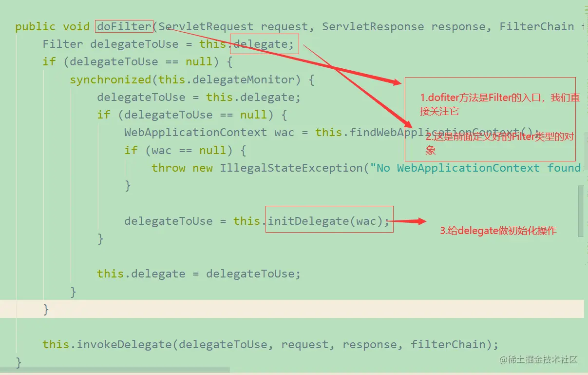The height and width of the screenshot is (375, 588).
Task: Click the 'public' keyword
Action: [35, 26]
